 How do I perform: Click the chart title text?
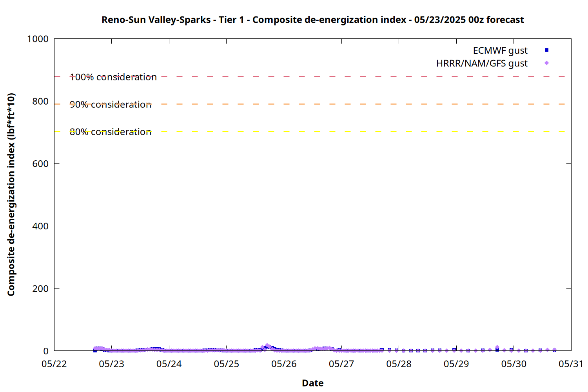(x=313, y=20)
